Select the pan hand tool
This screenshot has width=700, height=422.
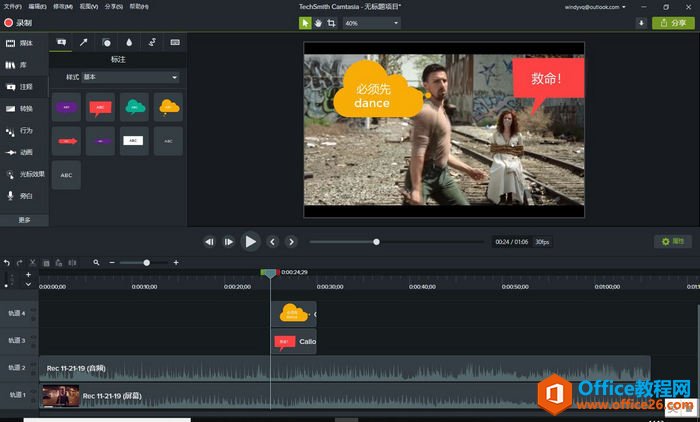318,22
